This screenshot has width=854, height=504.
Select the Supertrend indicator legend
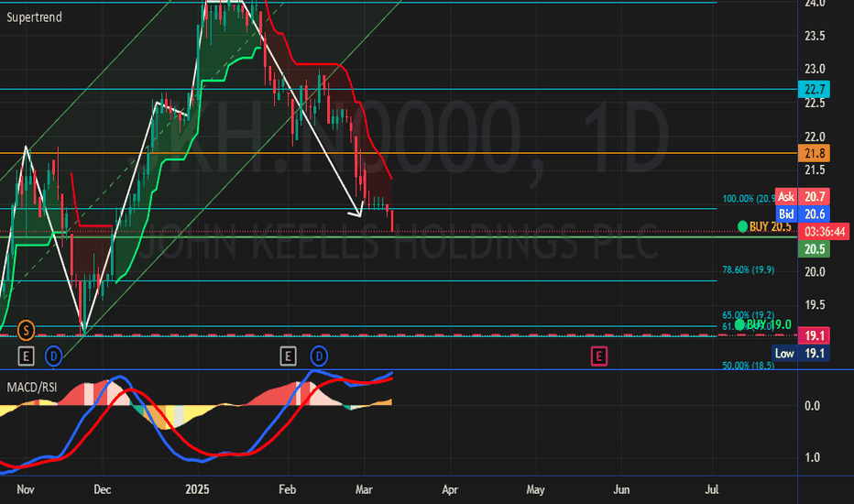click(x=34, y=17)
